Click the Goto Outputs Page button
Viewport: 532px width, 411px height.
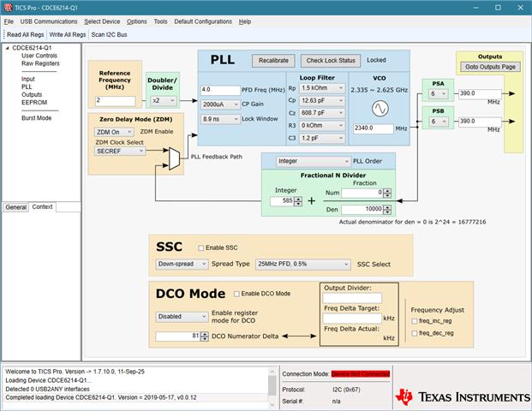point(490,67)
